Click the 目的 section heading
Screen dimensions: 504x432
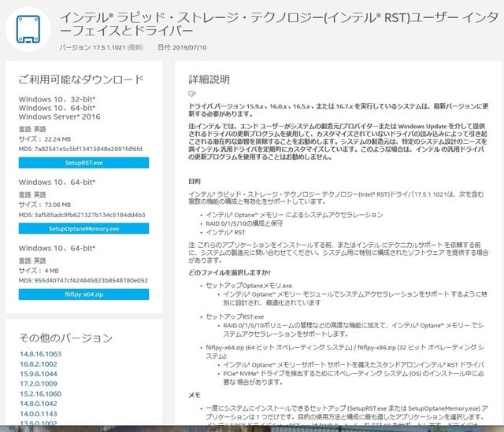pos(195,182)
